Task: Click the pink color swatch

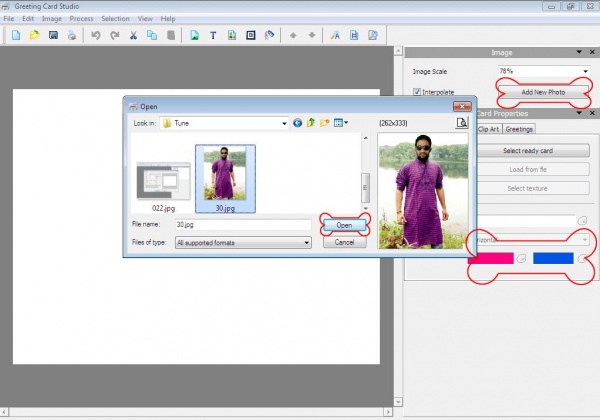Action: 491,258
